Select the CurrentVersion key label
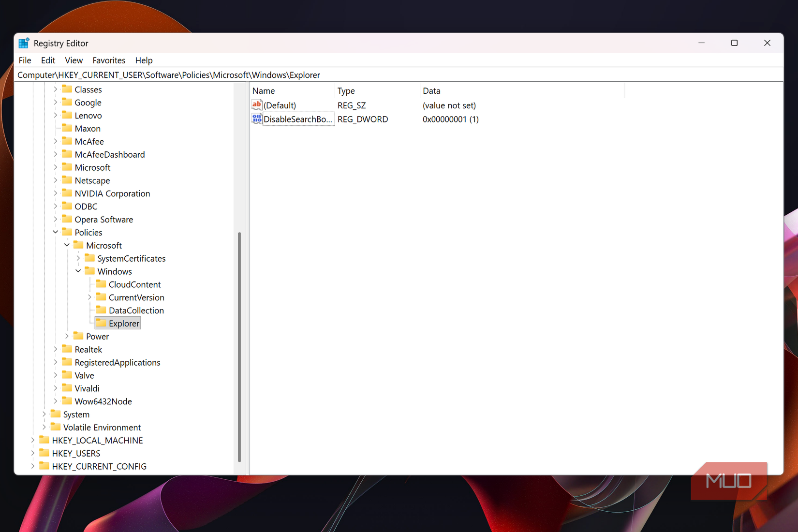 coord(136,297)
